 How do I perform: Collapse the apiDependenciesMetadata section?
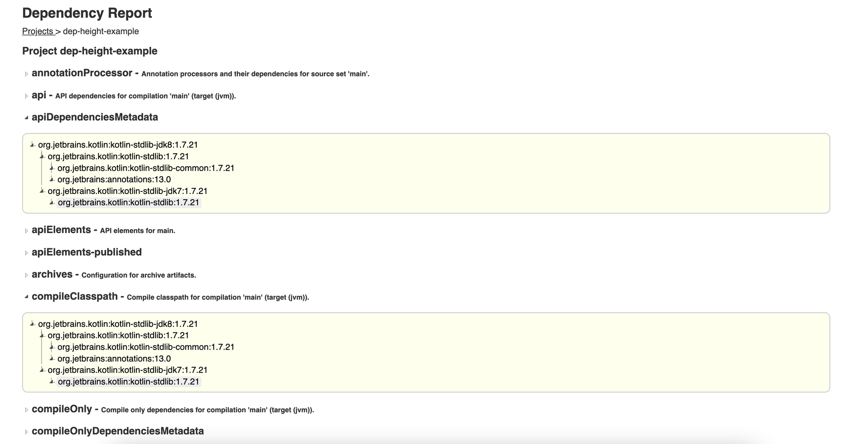(x=26, y=117)
